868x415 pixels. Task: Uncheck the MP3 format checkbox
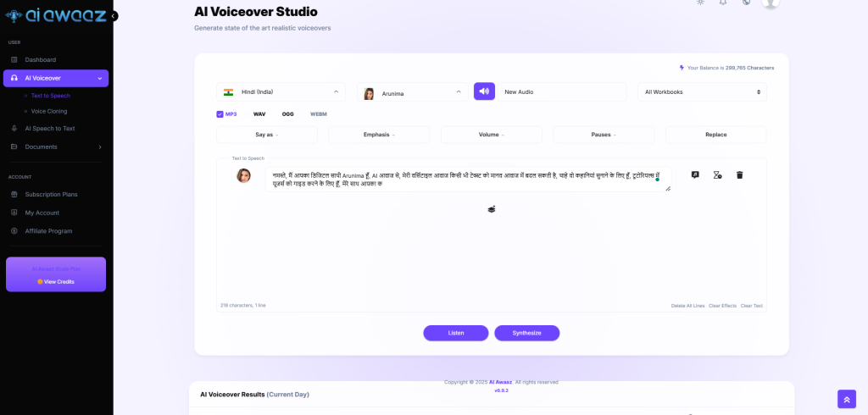[x=220, y=113]
